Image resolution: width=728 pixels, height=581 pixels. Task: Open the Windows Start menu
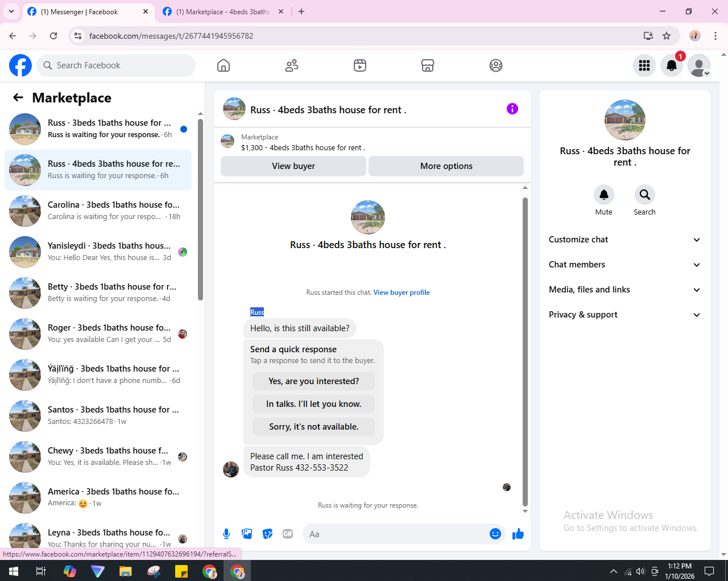14,571
